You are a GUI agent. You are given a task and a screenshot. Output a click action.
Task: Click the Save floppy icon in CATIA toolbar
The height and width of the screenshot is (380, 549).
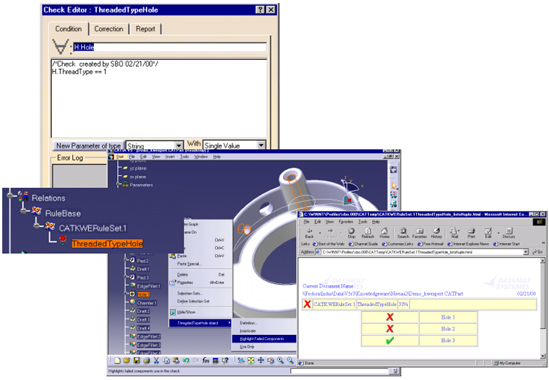click(x=137, y=360)
